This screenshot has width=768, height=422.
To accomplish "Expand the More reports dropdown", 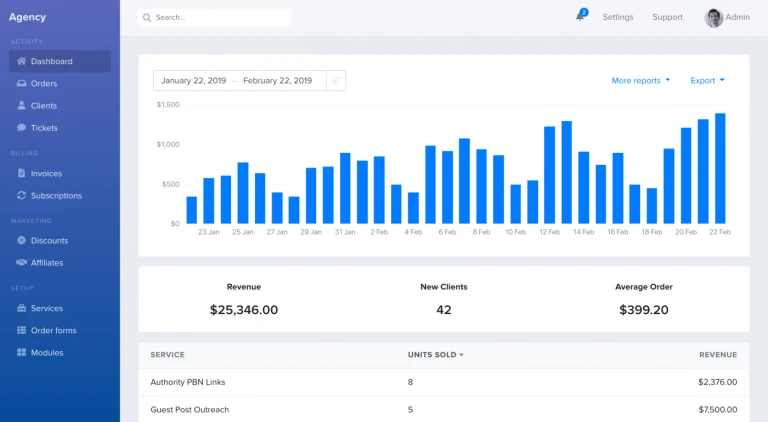I will click(641, 80).
